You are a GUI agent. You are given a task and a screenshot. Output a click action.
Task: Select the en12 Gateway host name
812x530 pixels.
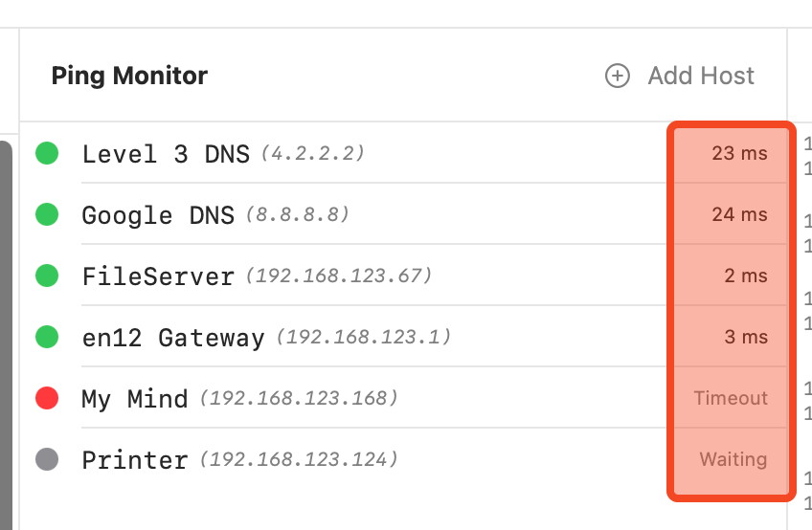[173, 338]
